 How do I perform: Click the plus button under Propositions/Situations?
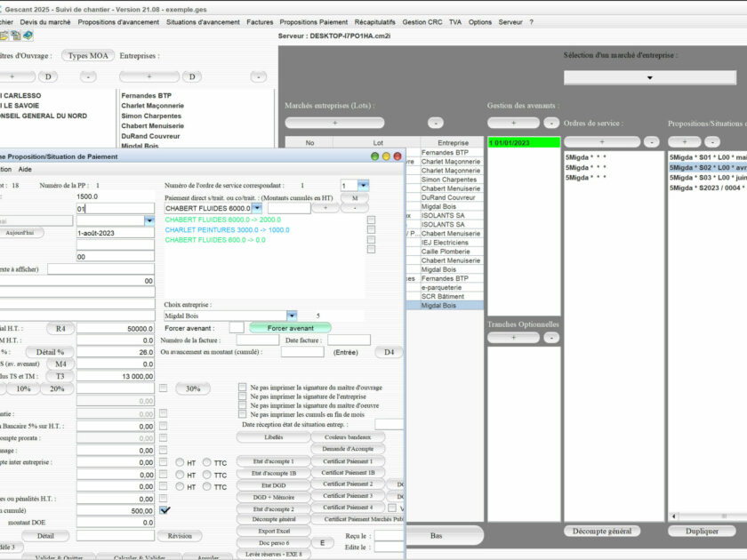tap(685, 142)
